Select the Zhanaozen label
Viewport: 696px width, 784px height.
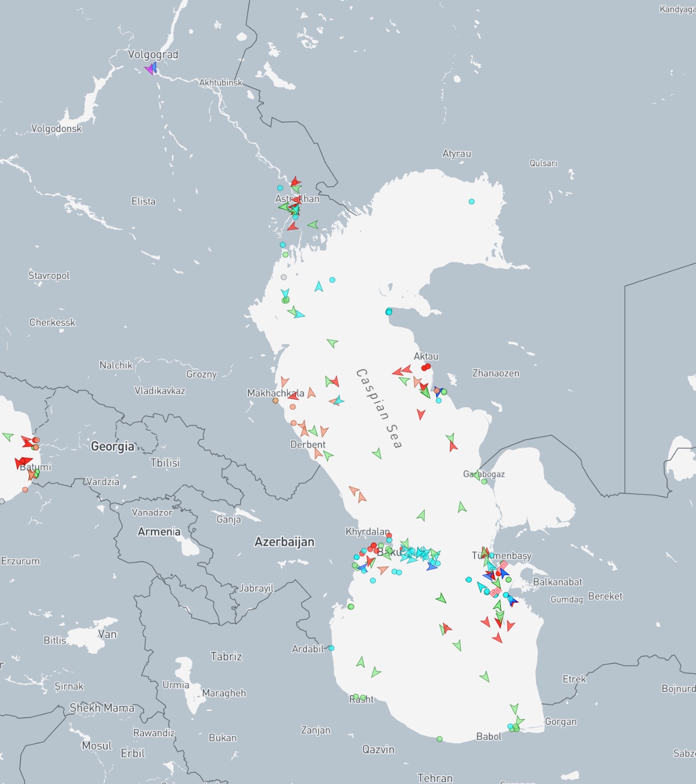click(x=496, y=373)
